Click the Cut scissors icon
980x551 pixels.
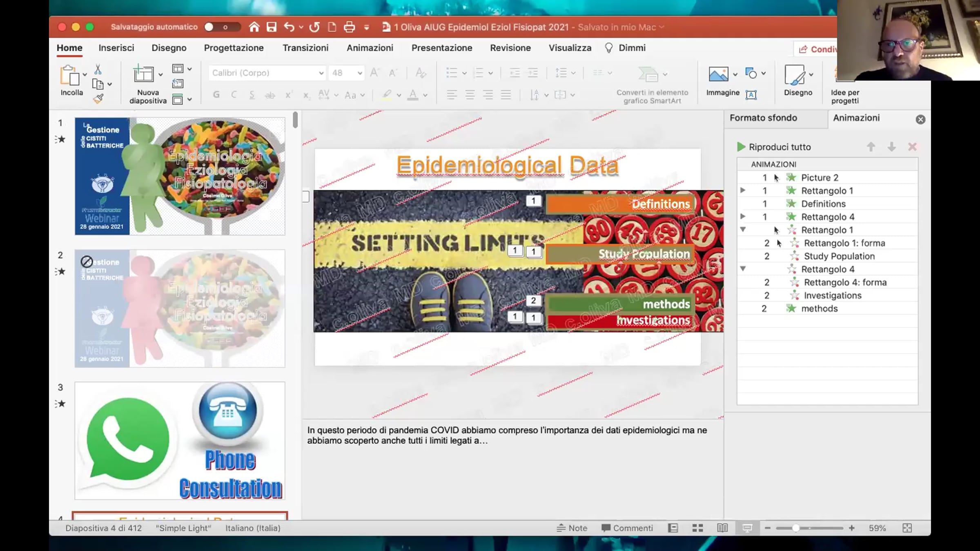click(98, 69)
